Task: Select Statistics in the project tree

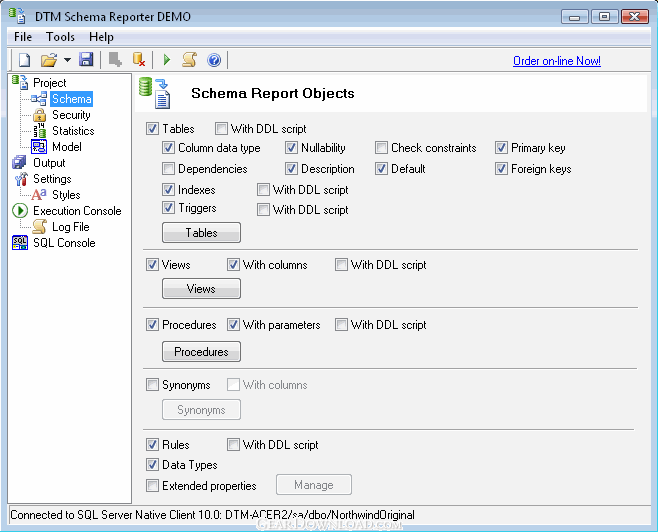Action: [x=73, y=131]
